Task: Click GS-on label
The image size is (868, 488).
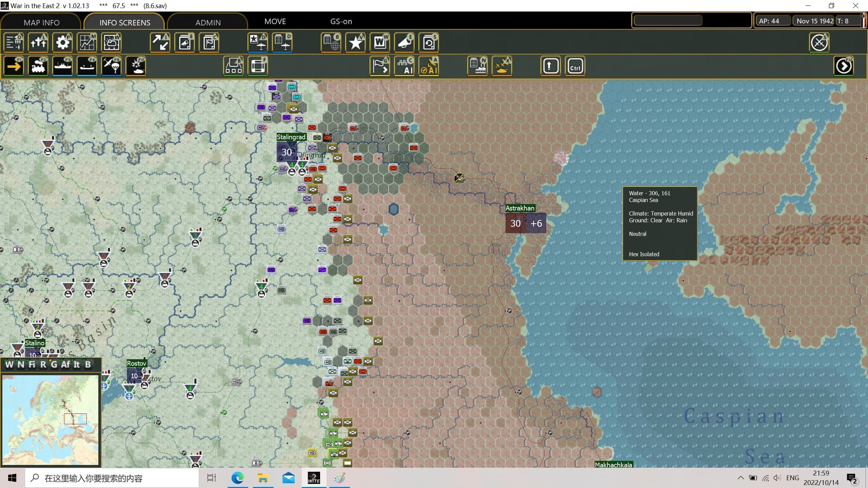Action: (341, 21)
